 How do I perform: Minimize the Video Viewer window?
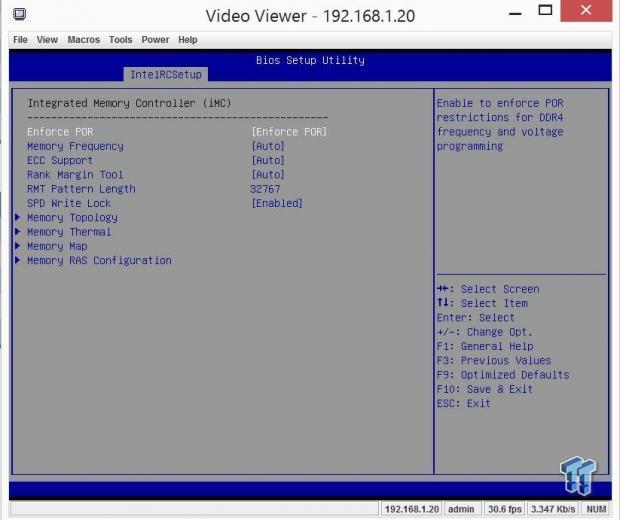point(515,13)
